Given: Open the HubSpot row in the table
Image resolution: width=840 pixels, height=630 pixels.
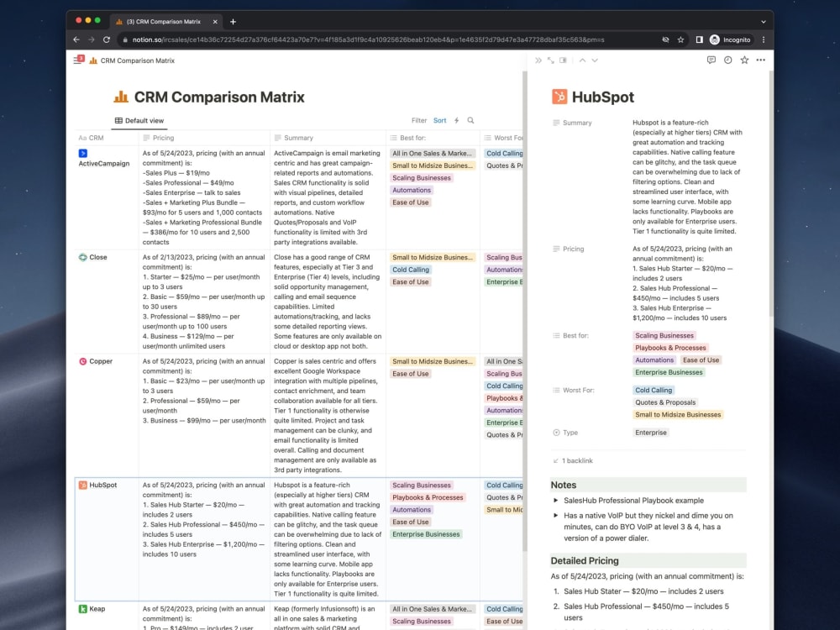Looking at the screenshot, I should point(102,485).
